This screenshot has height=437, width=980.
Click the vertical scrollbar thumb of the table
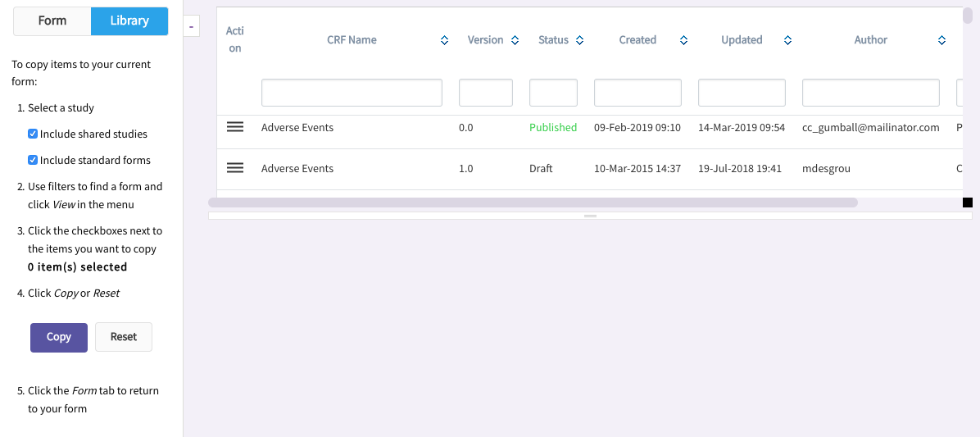[x=967, y=16]
